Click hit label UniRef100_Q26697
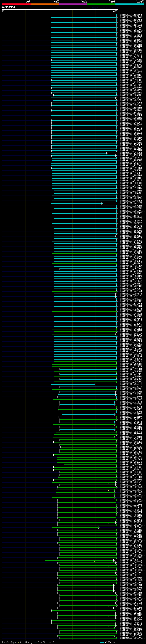Screen dimensions: 146x644 (x=131, y=417)
